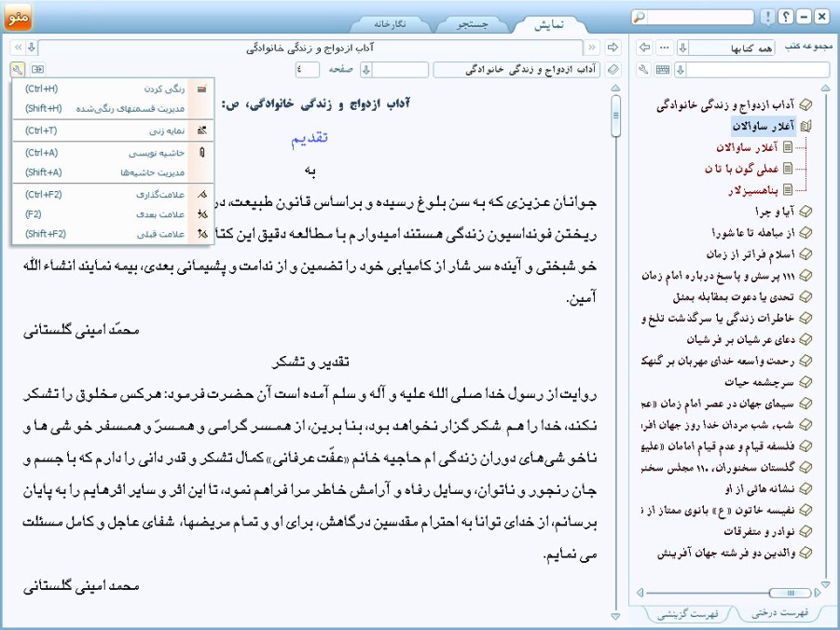Click the right arrow button left of the book list panel
This screenshot has height=630, width=840.
tap(613, 48)
